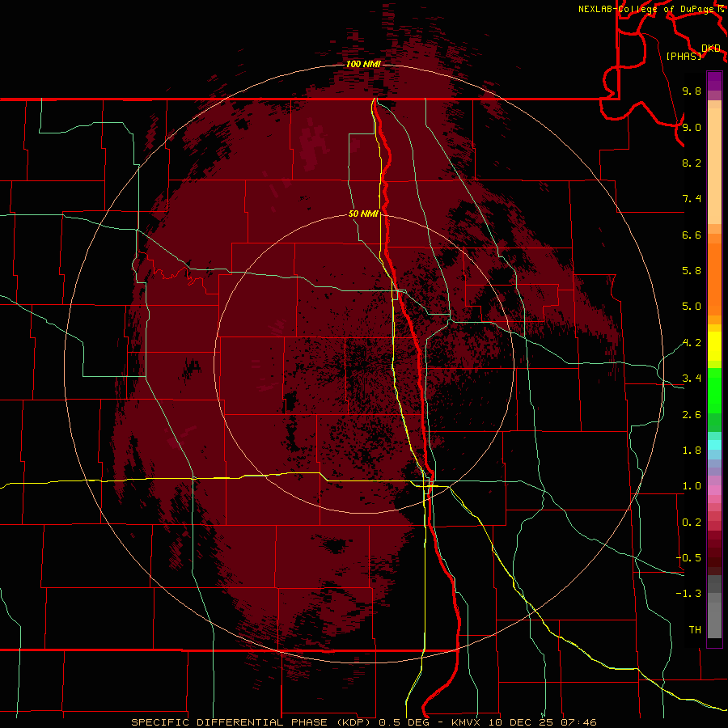The width and height of the screenshot is (728, 728).
Task: Select the 5.0 legend value
Action: coord(692,307)
